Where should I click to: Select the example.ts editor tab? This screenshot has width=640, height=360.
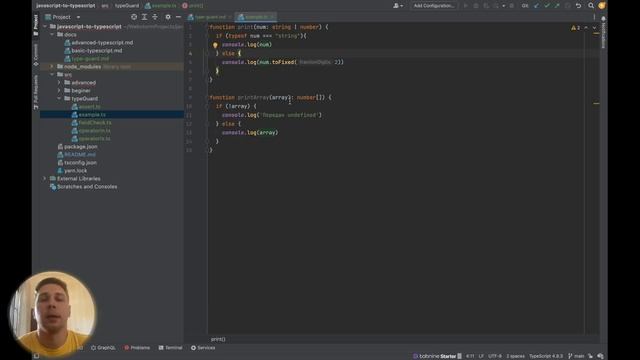coord(256,17)
